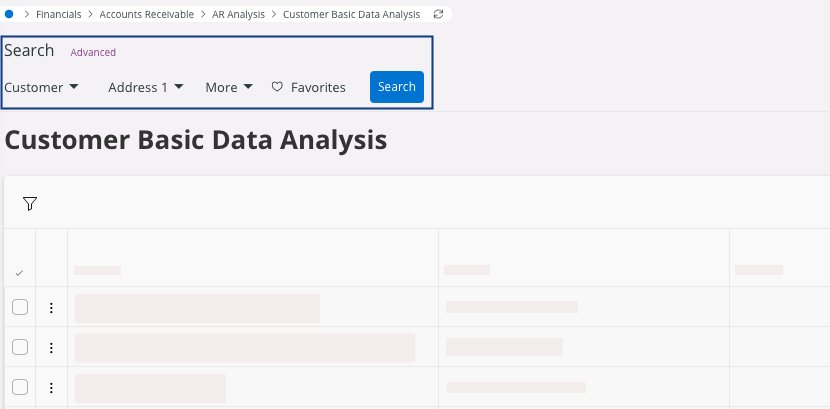Open second row's three-dot actions menu
The image size is (830, 409).
click(x=51, y=348)
